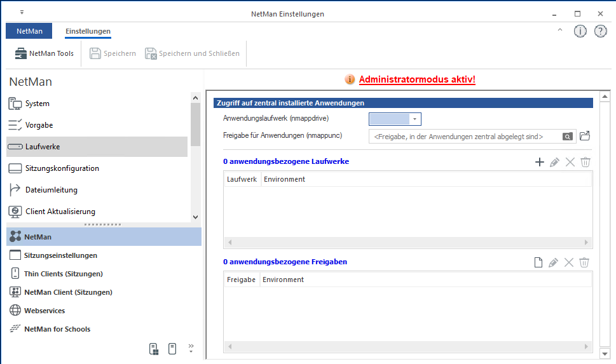
Task: Click the edit pencil icon for Freigaben
Action: [x=553, y=262]
